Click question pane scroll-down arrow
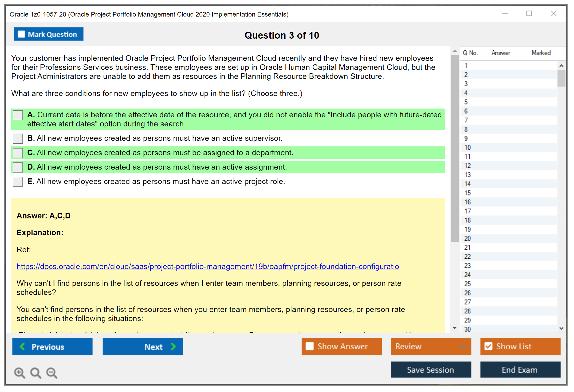Screen dimensions: 574x392 [454, 328]
